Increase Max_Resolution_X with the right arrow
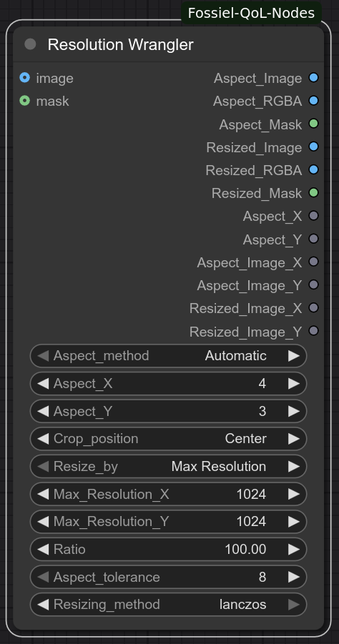This screenshot has height=644, width=339. coord(294,494)
